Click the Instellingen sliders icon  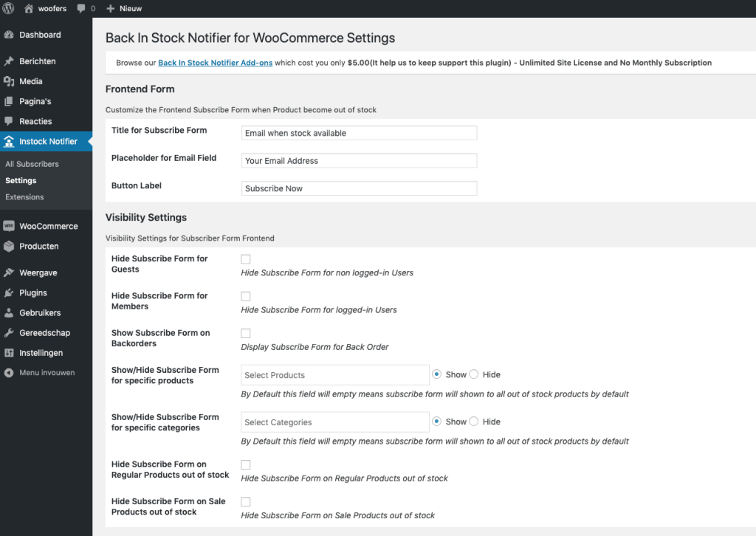click(x=9, y=353)
